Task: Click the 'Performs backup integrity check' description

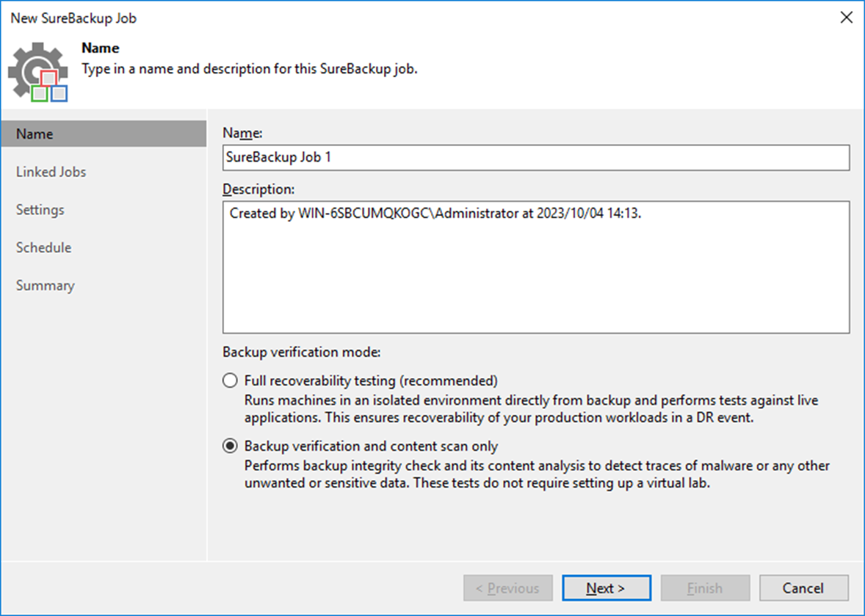Action: pos(537,474)
